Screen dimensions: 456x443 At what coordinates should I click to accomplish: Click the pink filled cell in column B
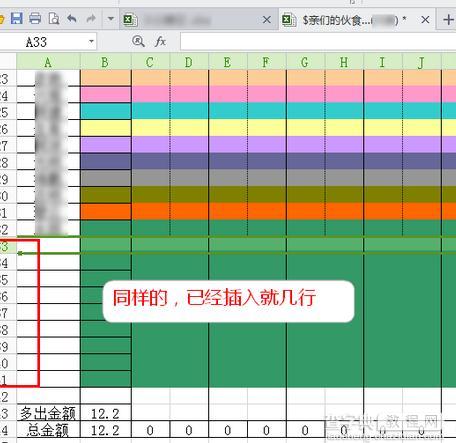pos(106,94)
